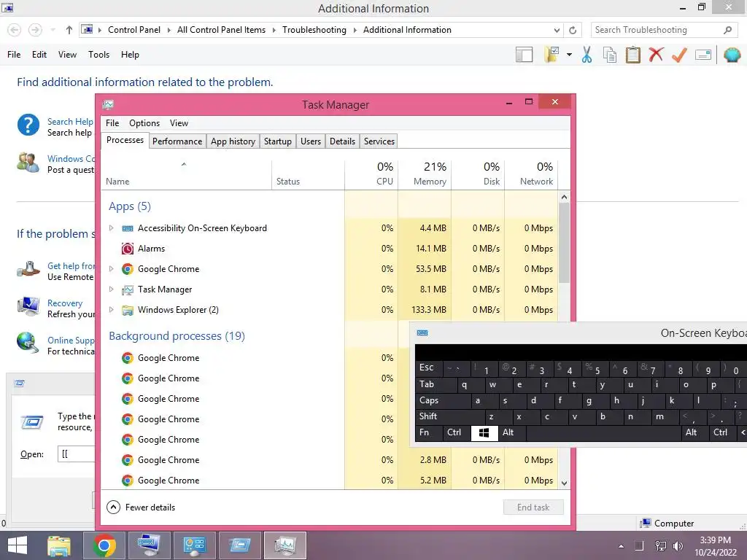Click the network icon in system tray
Screen dimensions: 747x560
point(660,546)
